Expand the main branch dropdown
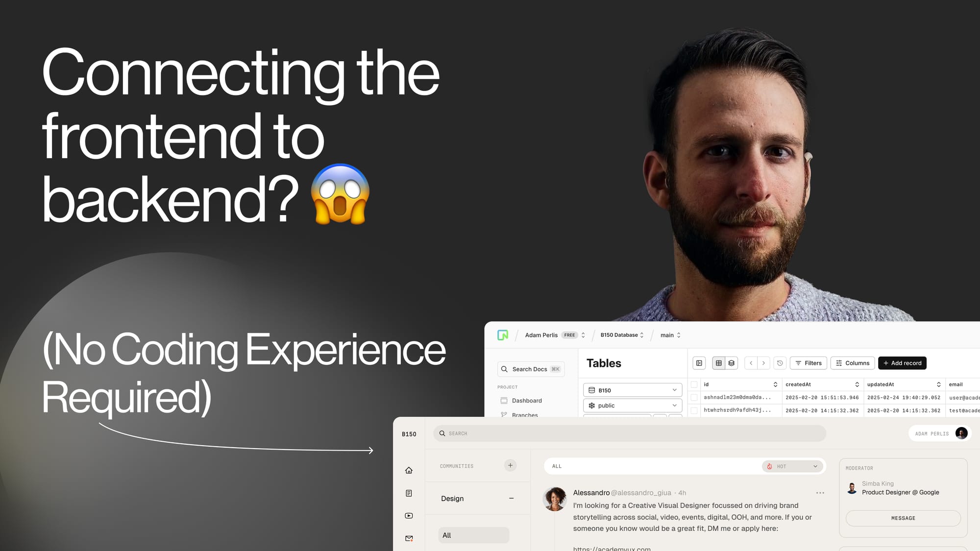This screenshot has width=980, height=551. [669, 335]
